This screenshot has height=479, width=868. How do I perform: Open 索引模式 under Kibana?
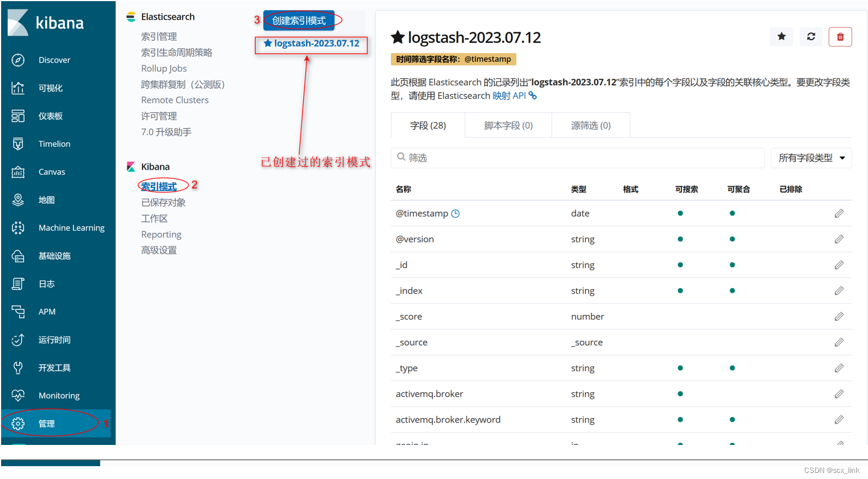[159, 186]
